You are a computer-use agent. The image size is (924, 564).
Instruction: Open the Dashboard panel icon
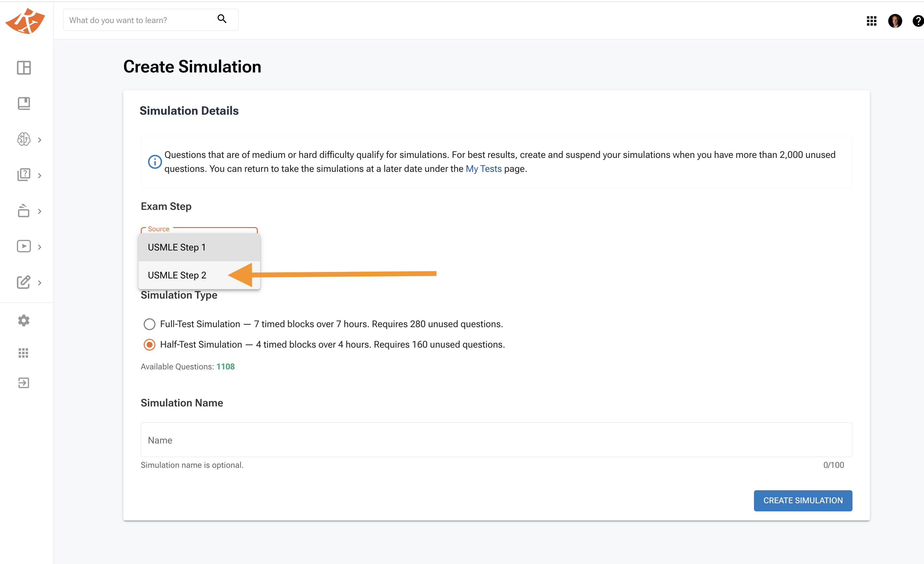24,68
